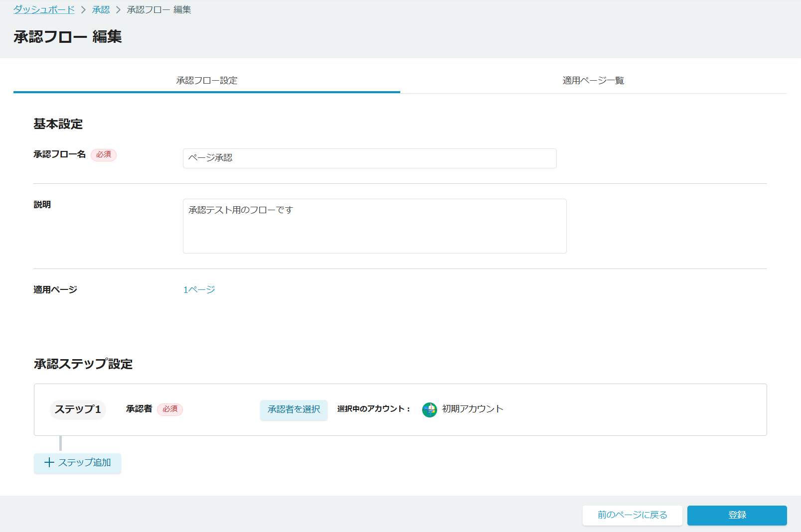The width and height of the screenshot is (801, 532).
Task: Click the 承認フロー 編集 breadcrumb text
Action: click(159, 10)
